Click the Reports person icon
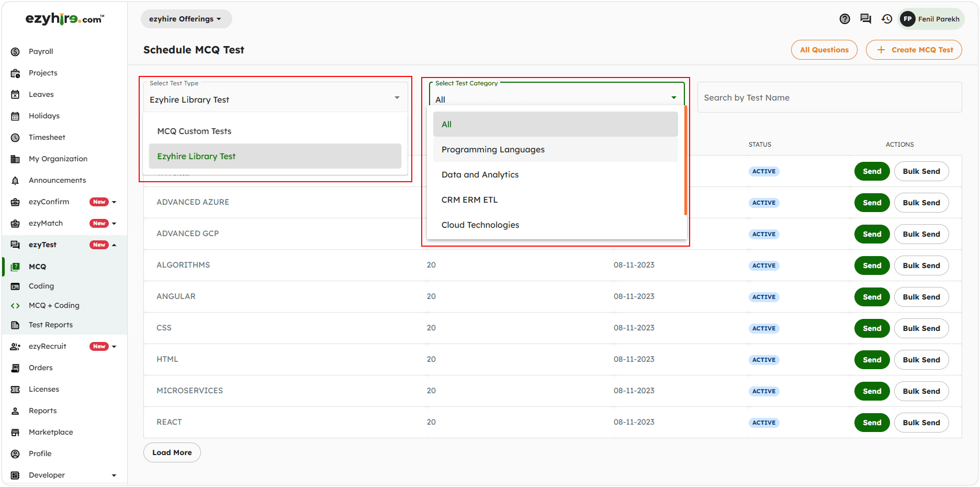This screenshot has height=487, width=980. coord(15,411)
